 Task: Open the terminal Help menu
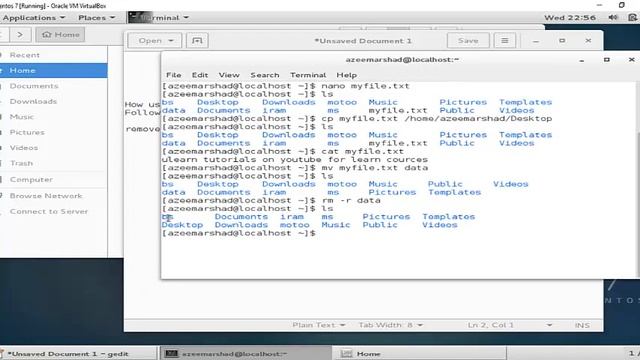(347, 75)
